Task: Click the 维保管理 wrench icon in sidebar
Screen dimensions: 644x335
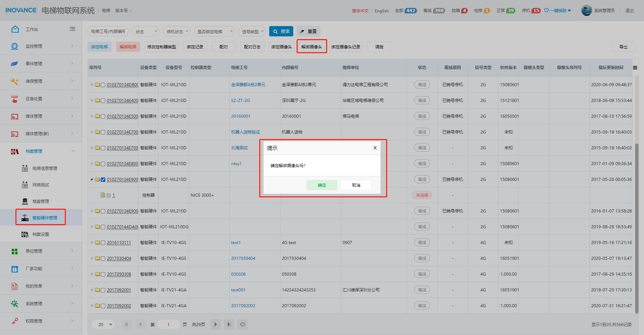Action: (x=14, y=81)
